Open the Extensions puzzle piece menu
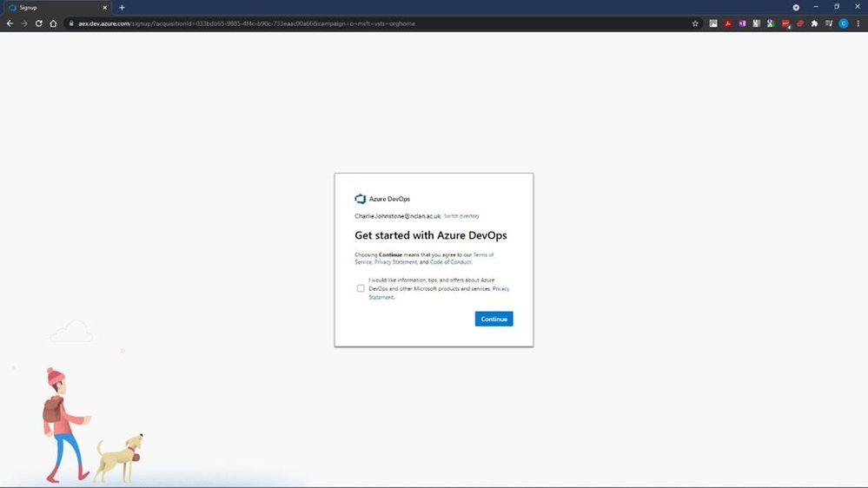 tap(814, 23)
